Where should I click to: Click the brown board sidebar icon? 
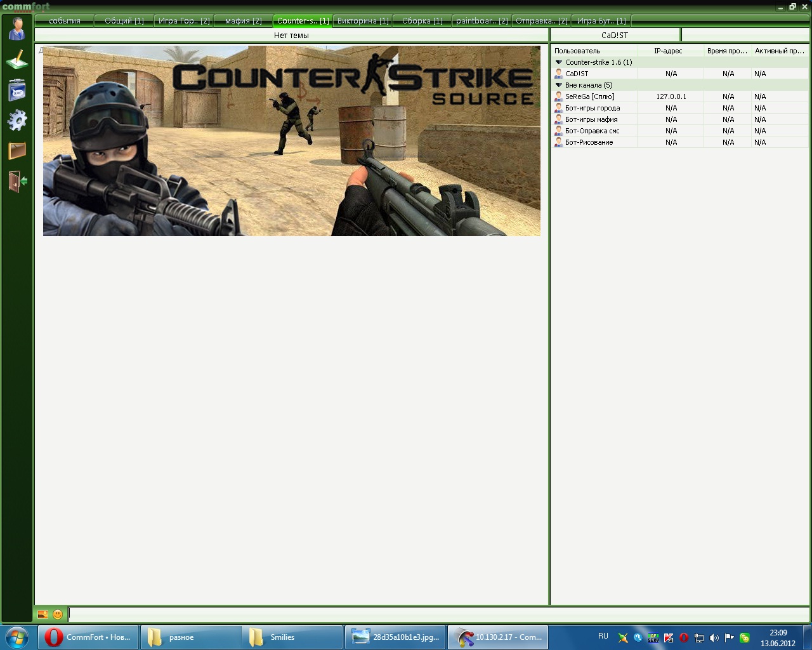point(17,150)
